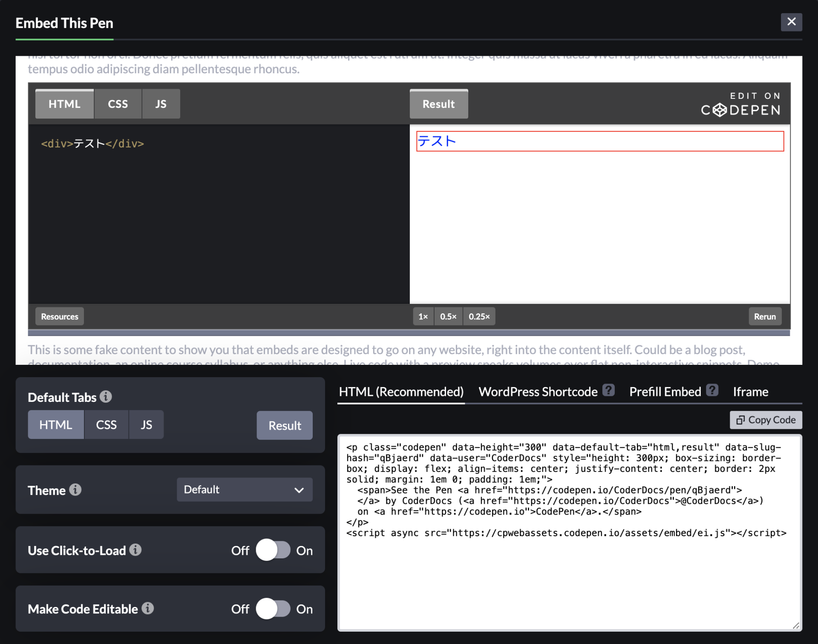Open the Theme dropdown set to Default
The width and height of the screenshot is (818, 644).
pyautogui.click(x=245, y=489)
